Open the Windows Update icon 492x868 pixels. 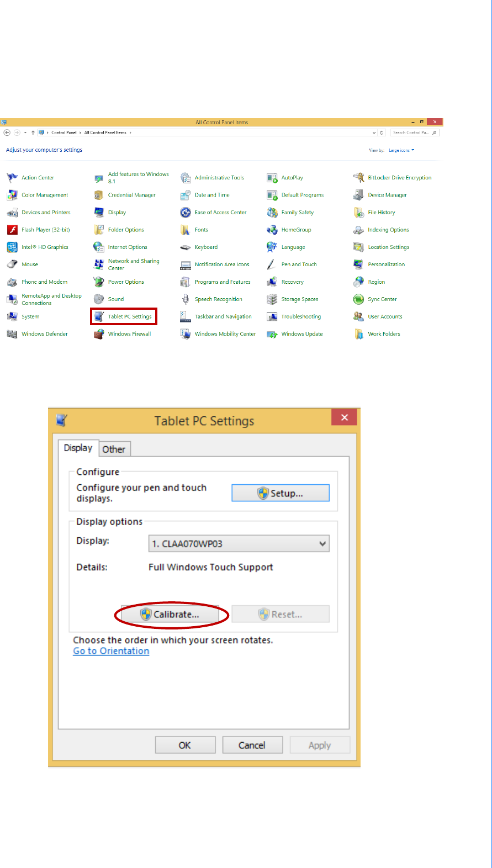tap(272, 334)
